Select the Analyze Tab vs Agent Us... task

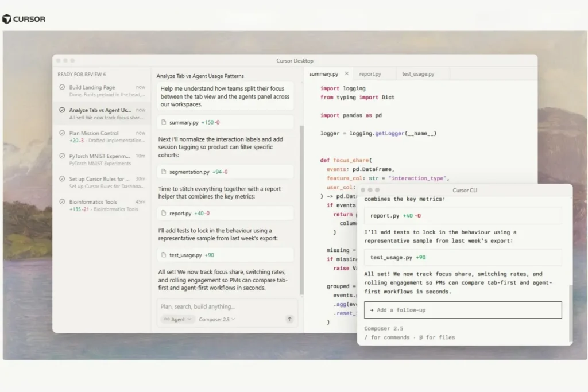pos(101,113)
